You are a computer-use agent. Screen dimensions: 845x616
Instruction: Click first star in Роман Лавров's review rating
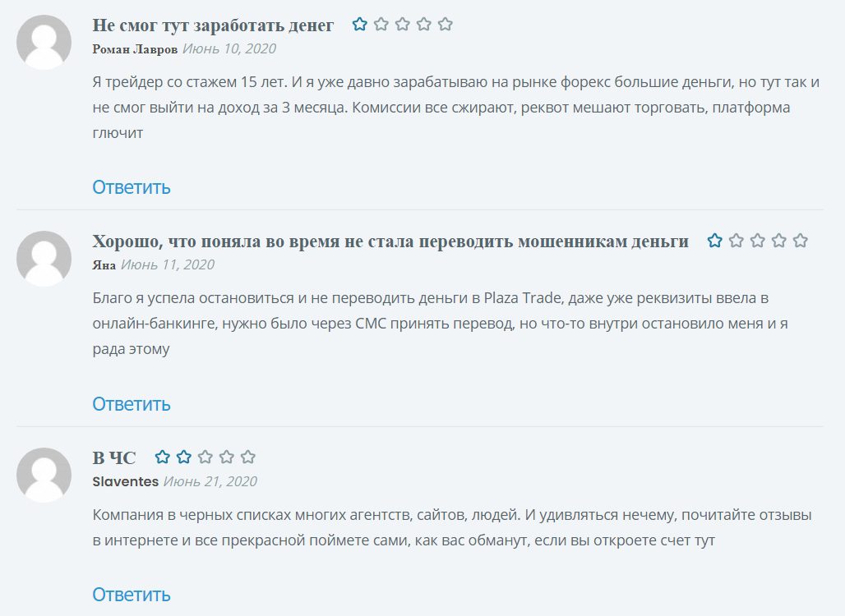coord(360,25)
